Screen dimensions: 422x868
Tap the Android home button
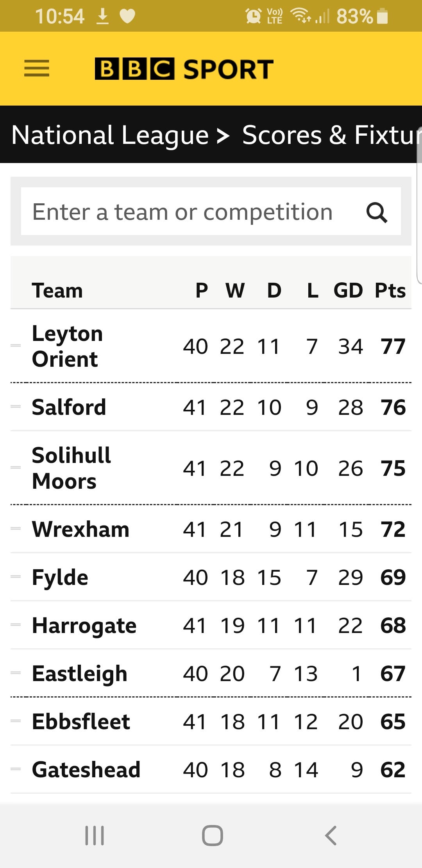point(213,836)
